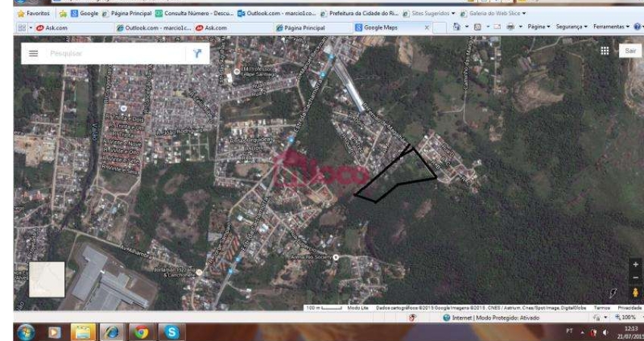Open the Prefeitura da Cidade do Rio favorite
The height and width of the screenshot is (341, 644).
click(x=359, y=14)
